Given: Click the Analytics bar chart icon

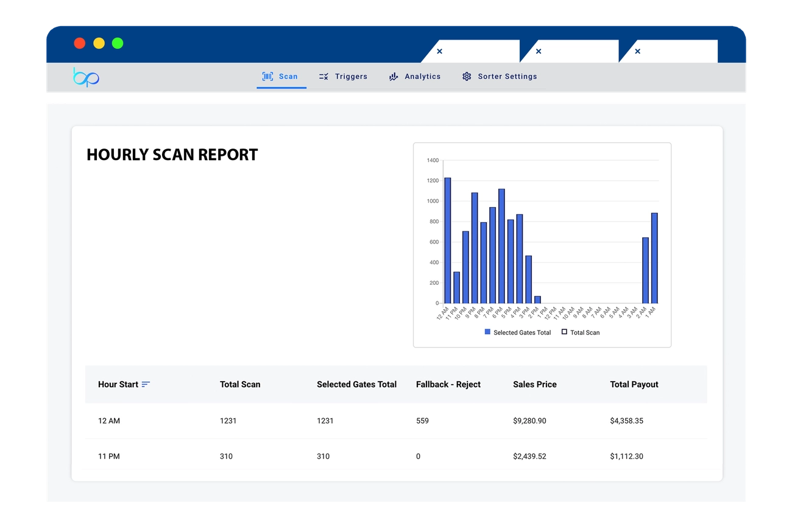Looking at the screenshot, I should pyautogui.click(x=394, y=77).
